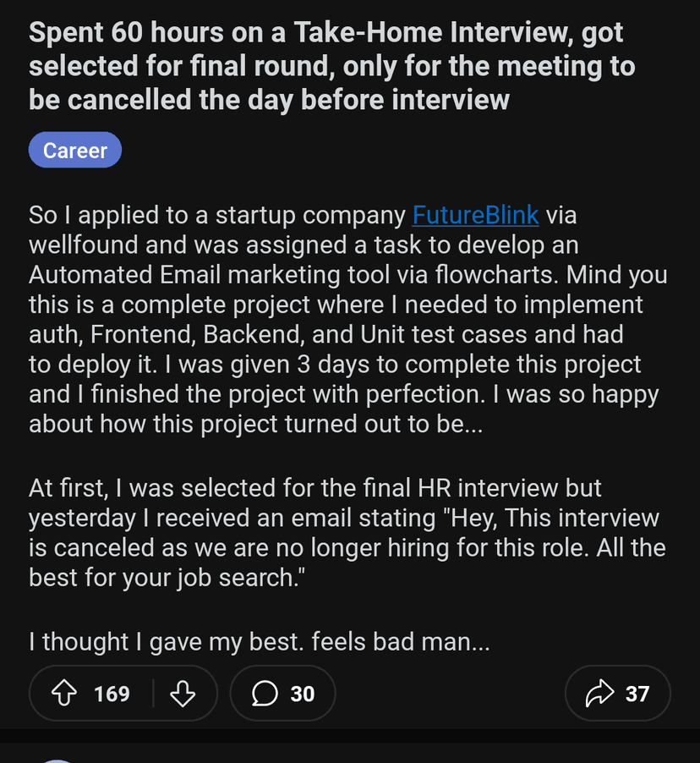Click the share count number 37
700x763 pixels.
(637, 694)
